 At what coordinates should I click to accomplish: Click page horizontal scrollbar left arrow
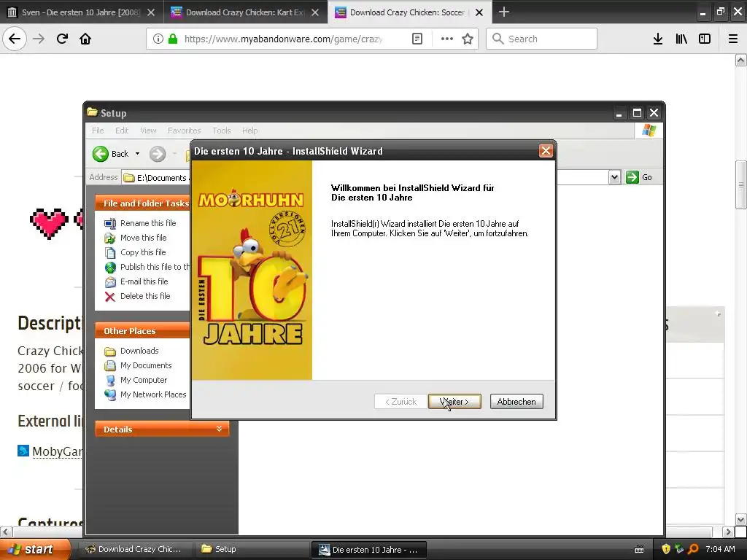[x=6, y=532]
